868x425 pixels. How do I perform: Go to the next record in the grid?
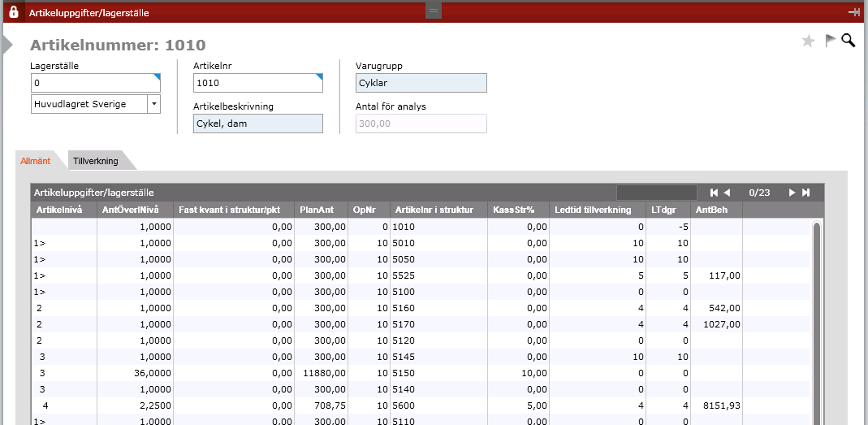coord(792,193)
